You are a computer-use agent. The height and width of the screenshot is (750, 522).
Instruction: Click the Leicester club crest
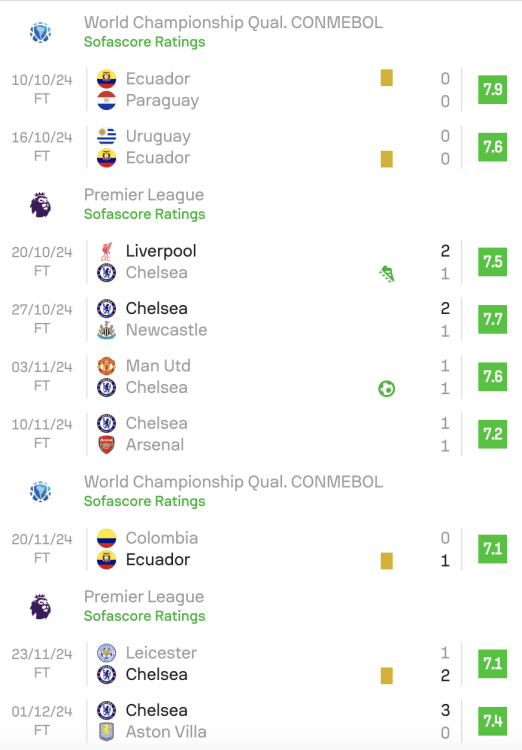(x=106, y=653)
